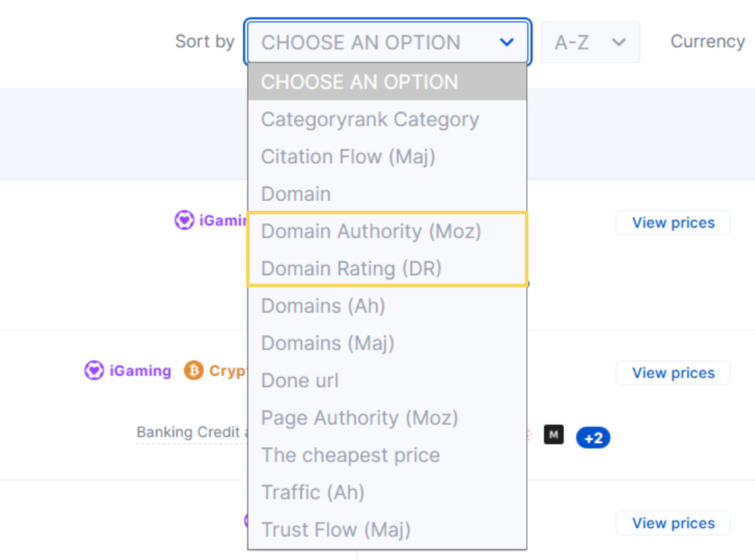Click View prices on the bottom listing
Image resolution: width=755 pixels, height=560 pixels.
tap(673, 523)
